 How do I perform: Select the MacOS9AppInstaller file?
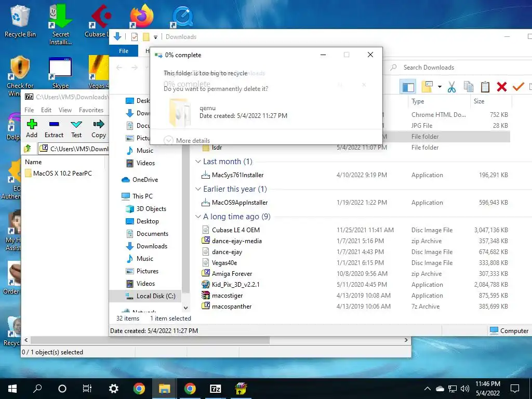pos(240,203)
